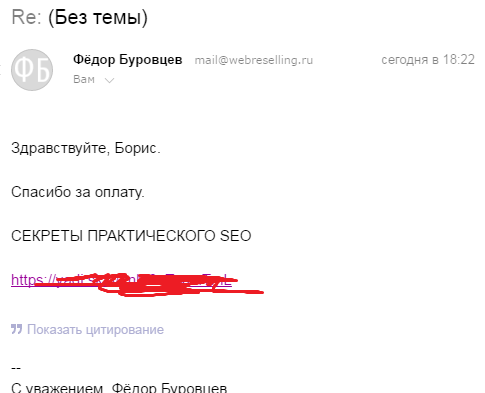Open sender name Фёдор Буровцев
485x393 pixels.
click(x=128, y=60)
